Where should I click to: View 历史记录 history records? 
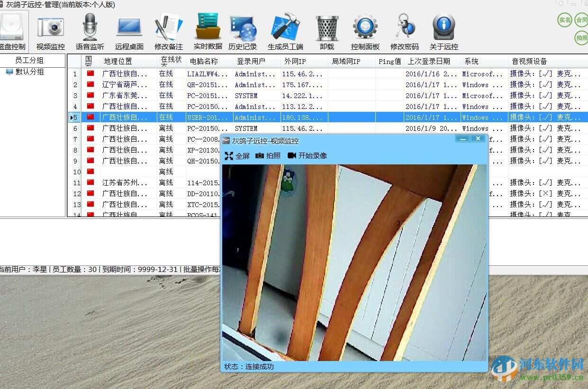click(243, 28)
